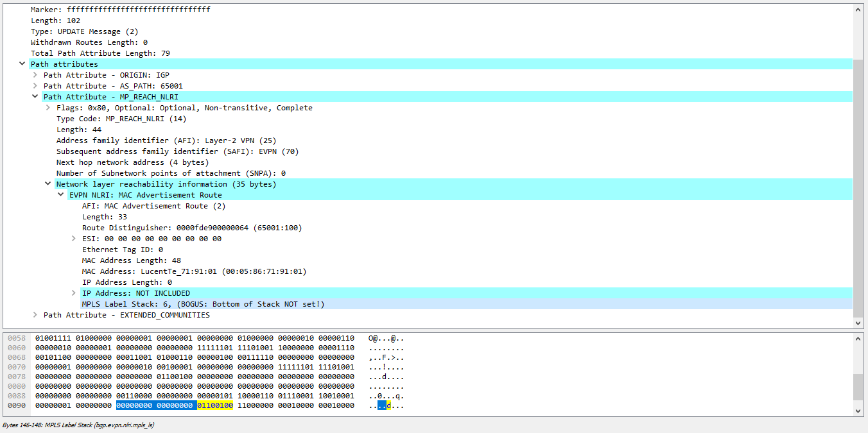Select the MAC Address LucentTe_71:91:01 row
Screen dimensions: 868x433
(195, 271)
